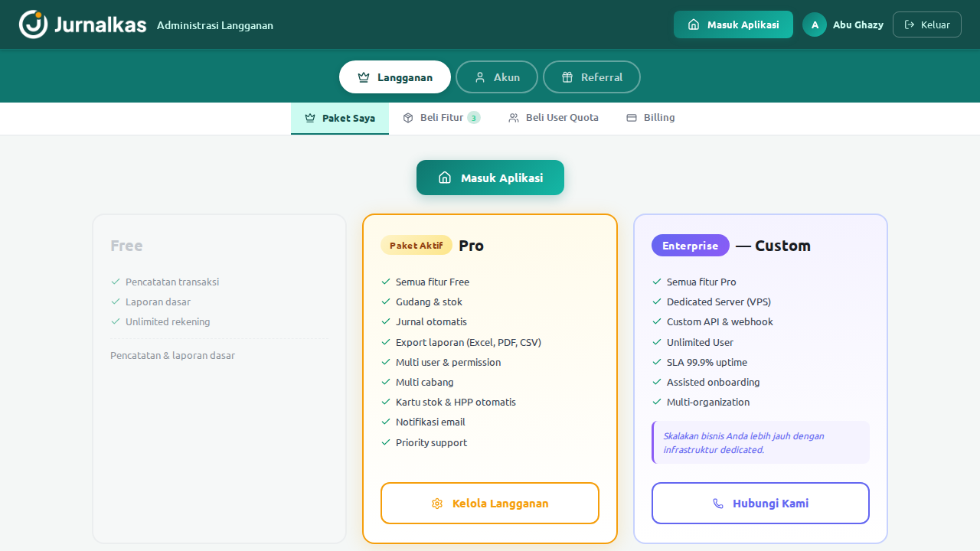980x551 pixels.
Task: Click the Keluar logout button
Action: 927,24
